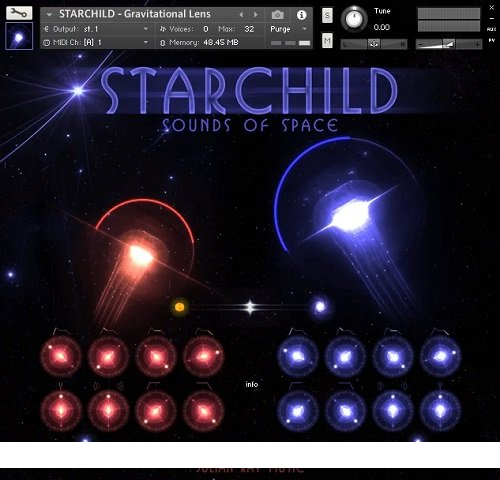Click the Tune knob
500x480 pixels.
pyautogui.click(x=354, y=19)
